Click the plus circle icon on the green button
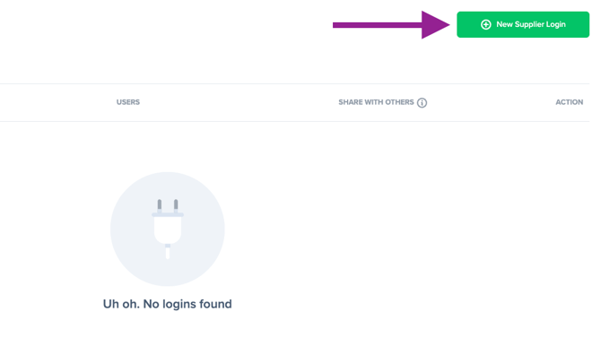Image resolution: width=601 pixels, height=364 pixels. click(485, 24)
